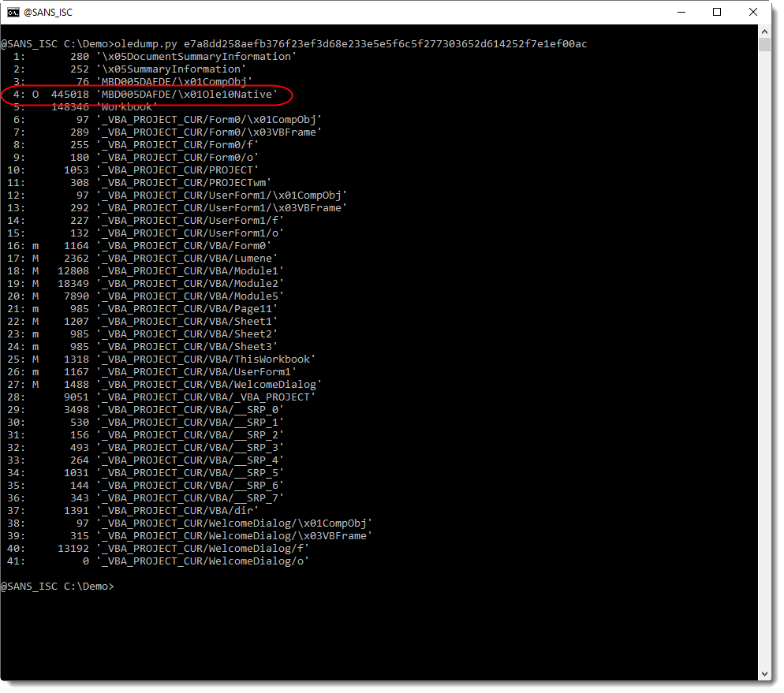Click the scrollbar down arrow
Screen dimensions: 784x693
764,673
